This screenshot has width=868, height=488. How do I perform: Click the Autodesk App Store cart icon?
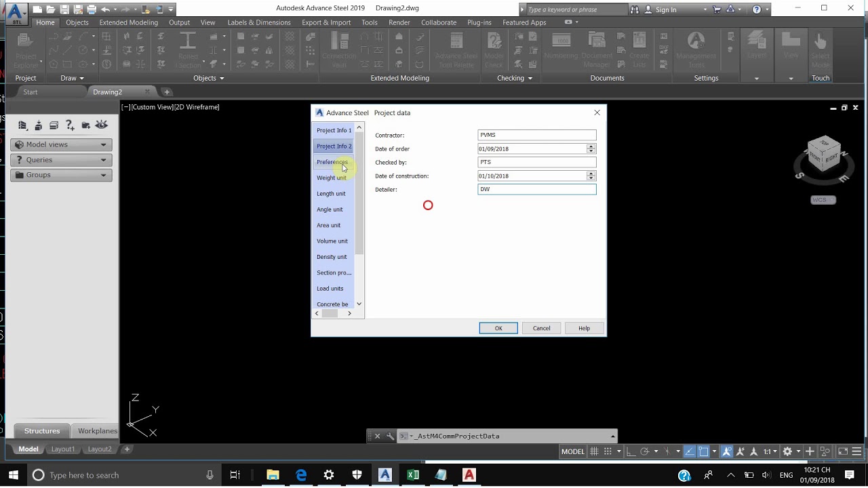click(x=717, y=9)
